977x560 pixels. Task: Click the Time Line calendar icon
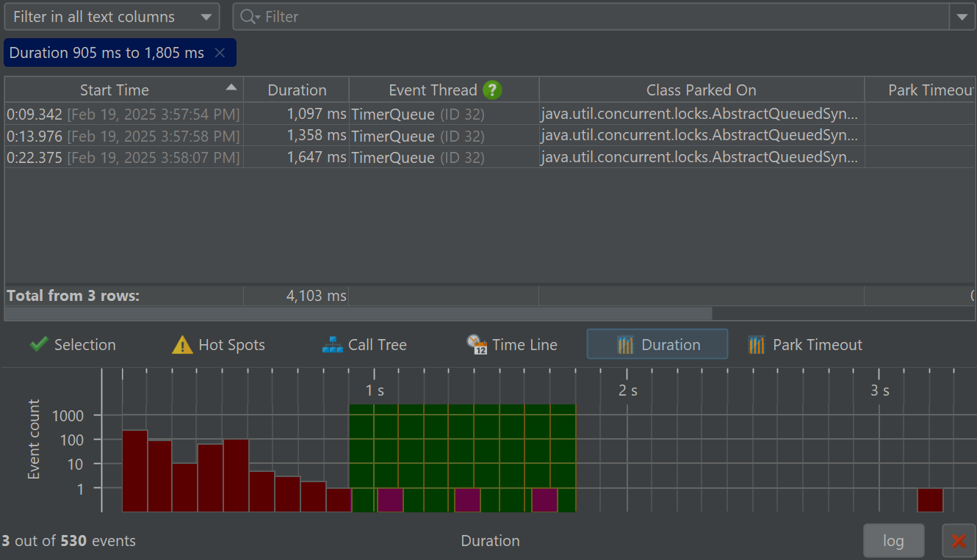477,345
